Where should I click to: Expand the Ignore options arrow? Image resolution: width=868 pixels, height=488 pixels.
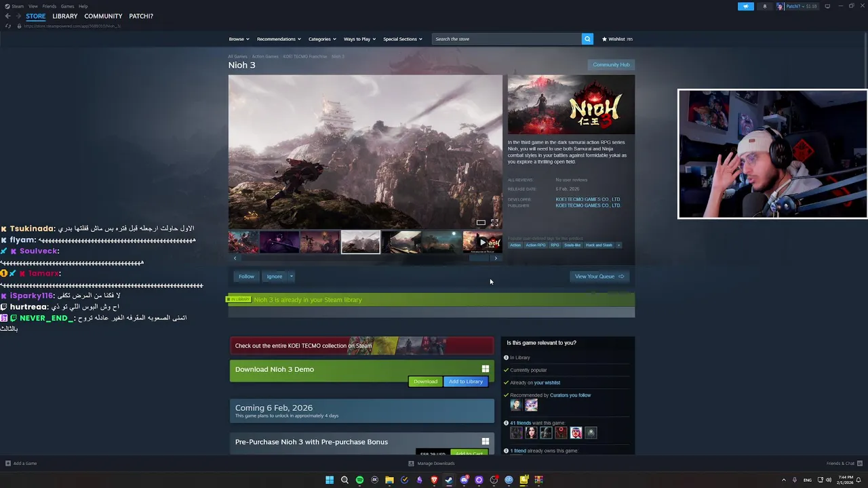coord(291,277)
